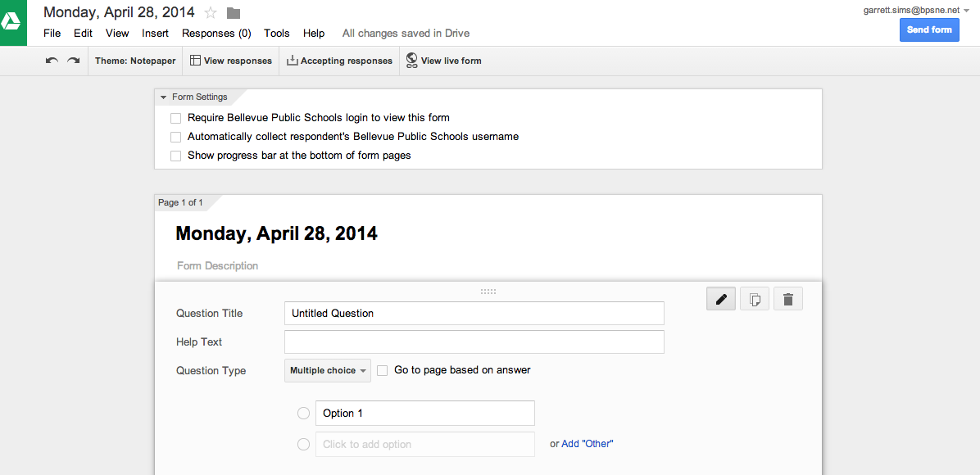This screenshot has height=475, width=980.
Task: Open the Responses (0) menu
Action: [216, 33]
